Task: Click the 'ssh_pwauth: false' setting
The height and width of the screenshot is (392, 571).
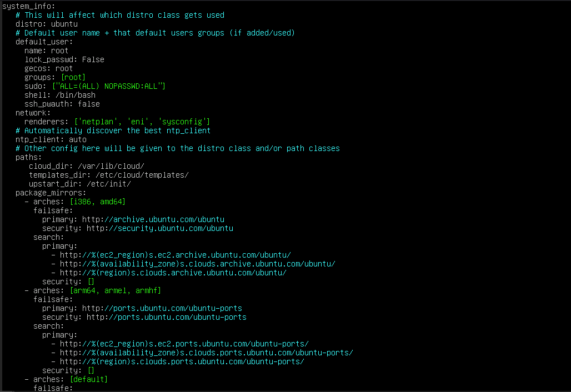Action: tap(62, 104)
